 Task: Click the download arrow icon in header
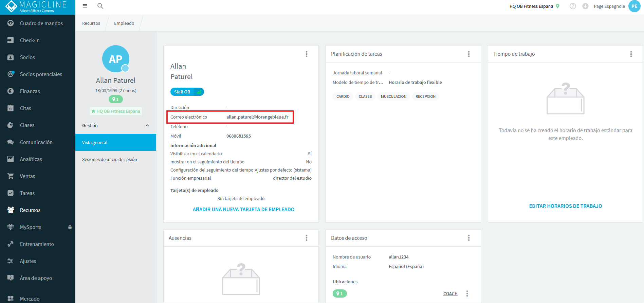[585, 6]
